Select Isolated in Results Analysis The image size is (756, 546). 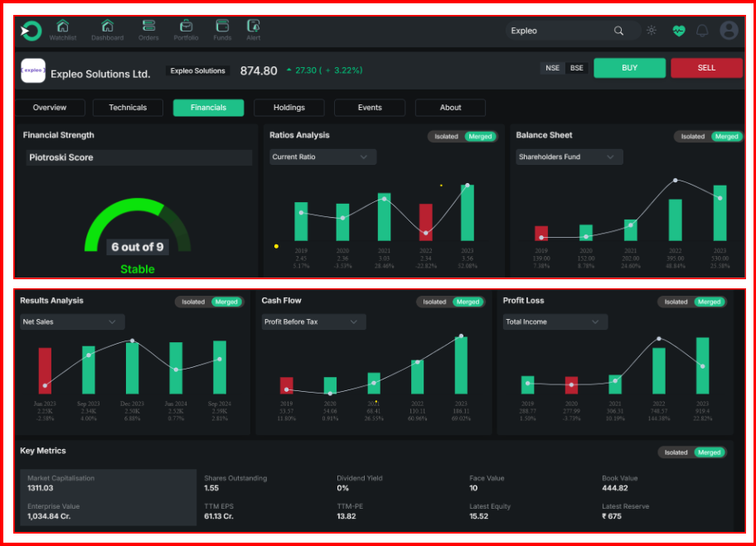coord(193,302)
